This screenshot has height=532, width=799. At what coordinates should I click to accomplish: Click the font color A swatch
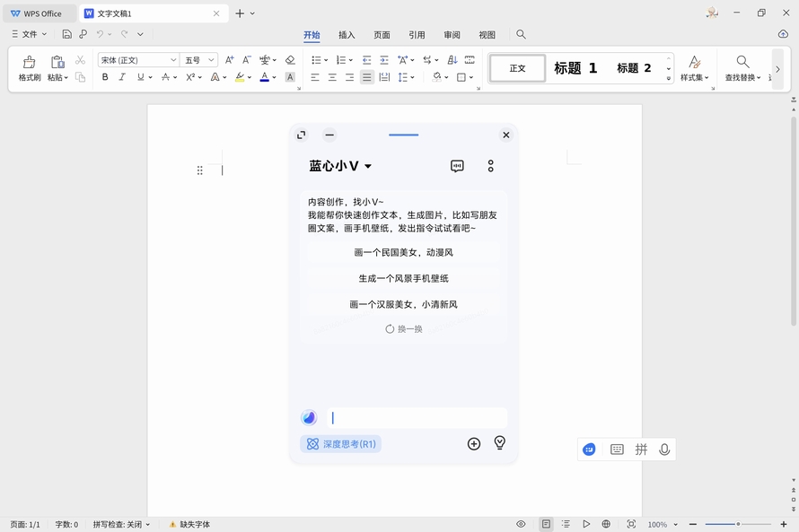point(265,77)
